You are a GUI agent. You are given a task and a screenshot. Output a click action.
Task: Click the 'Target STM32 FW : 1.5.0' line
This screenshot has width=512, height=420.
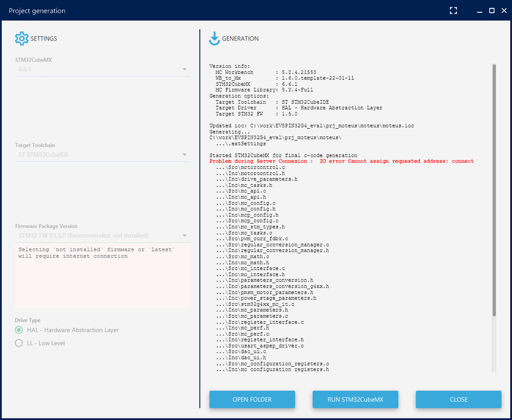(256, 114)
